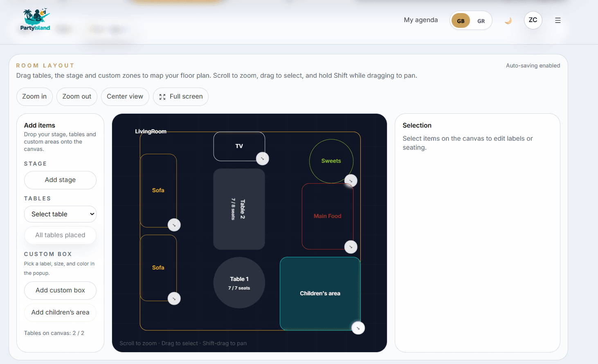This screenshot has height=364, width=598.
Task: Switch language to GR
Action: (x=481, y=21)
